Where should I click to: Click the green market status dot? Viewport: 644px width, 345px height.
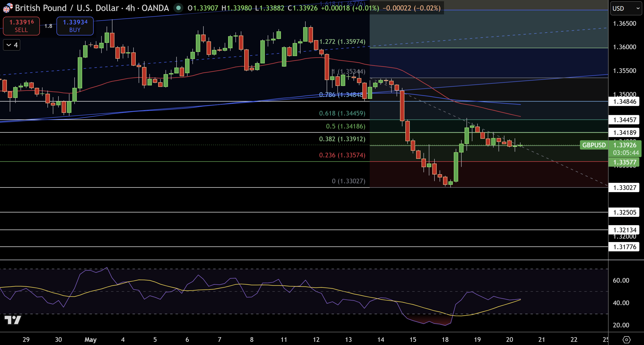coord(178,8)
